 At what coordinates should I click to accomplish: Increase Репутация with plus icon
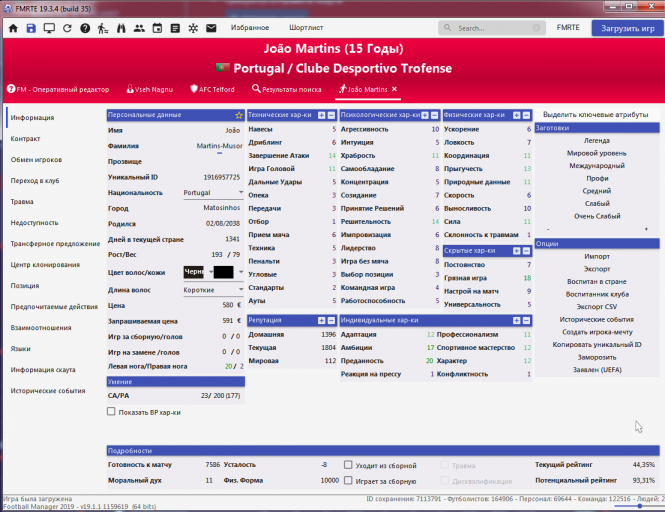pos(322,320)
